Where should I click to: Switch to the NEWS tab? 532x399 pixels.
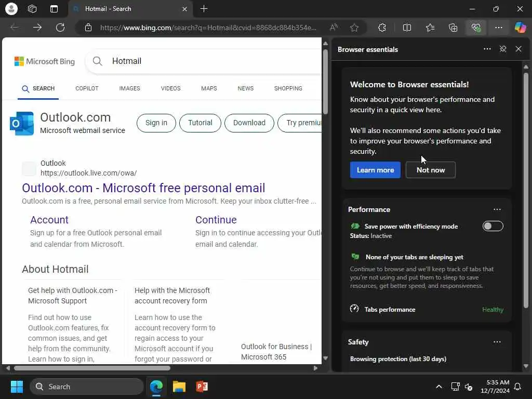[x=246, y=88]
